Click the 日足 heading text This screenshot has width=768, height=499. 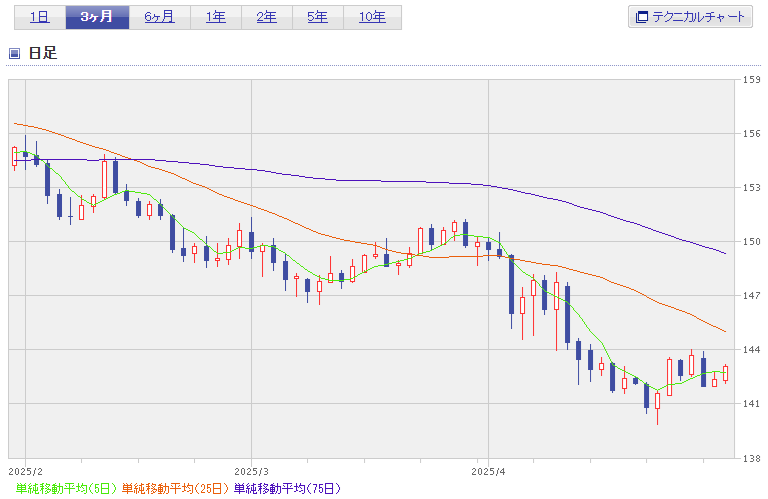coord(43,53)
